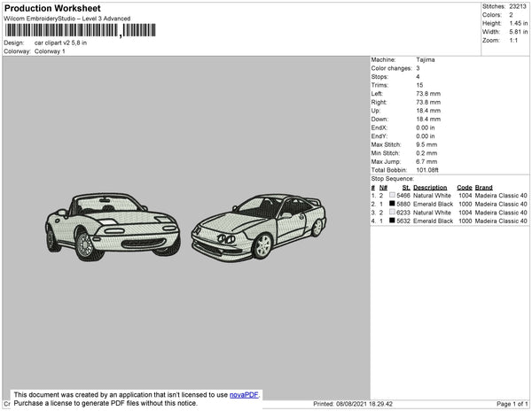Select the Total Bobbin value 101.08ft
The image size is (532, 411).
coord(429,168)
